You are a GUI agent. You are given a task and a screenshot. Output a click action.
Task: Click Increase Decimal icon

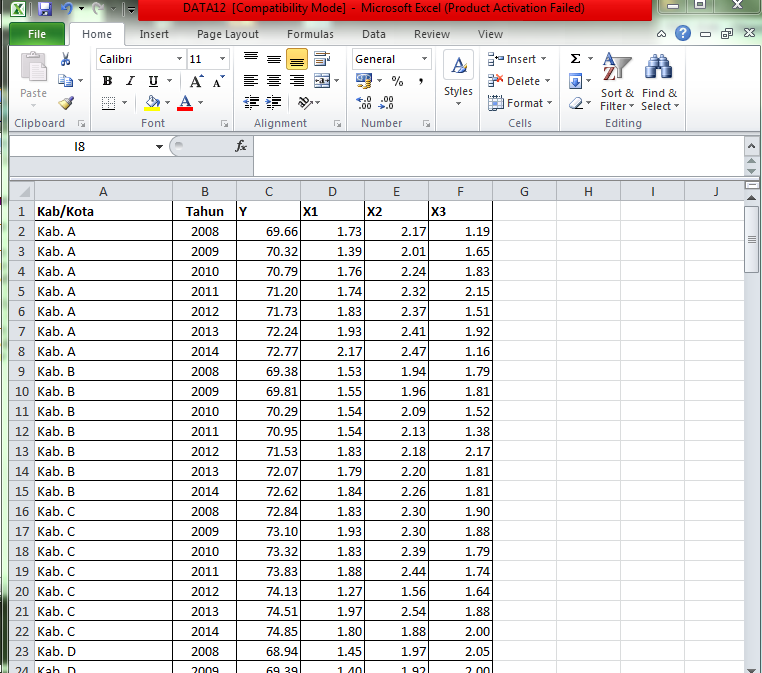[364, 103]
